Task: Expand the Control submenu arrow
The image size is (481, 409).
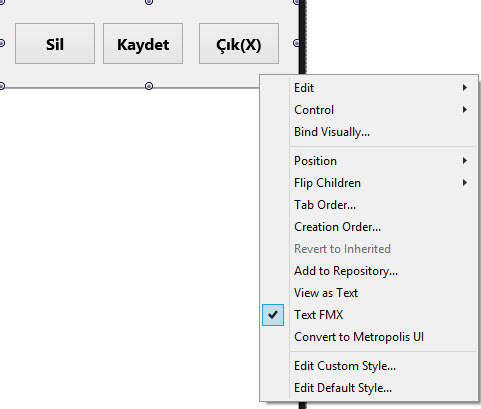Action: (465, 110)
